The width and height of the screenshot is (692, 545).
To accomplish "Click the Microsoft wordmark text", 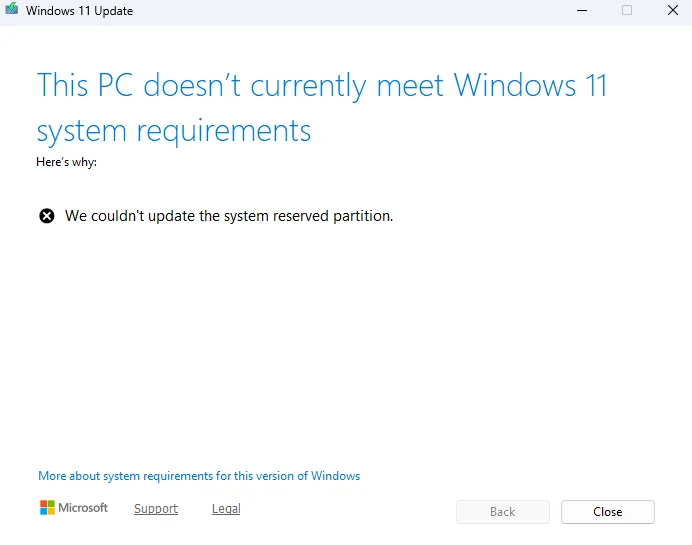I will pos(83,508).
